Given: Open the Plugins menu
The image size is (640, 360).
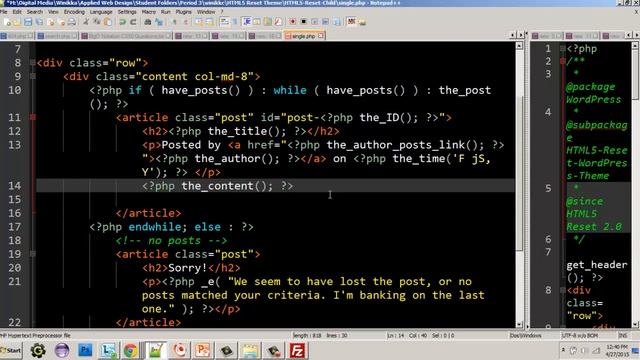Looking at the screenshot, I should click(x=183, y=12).
